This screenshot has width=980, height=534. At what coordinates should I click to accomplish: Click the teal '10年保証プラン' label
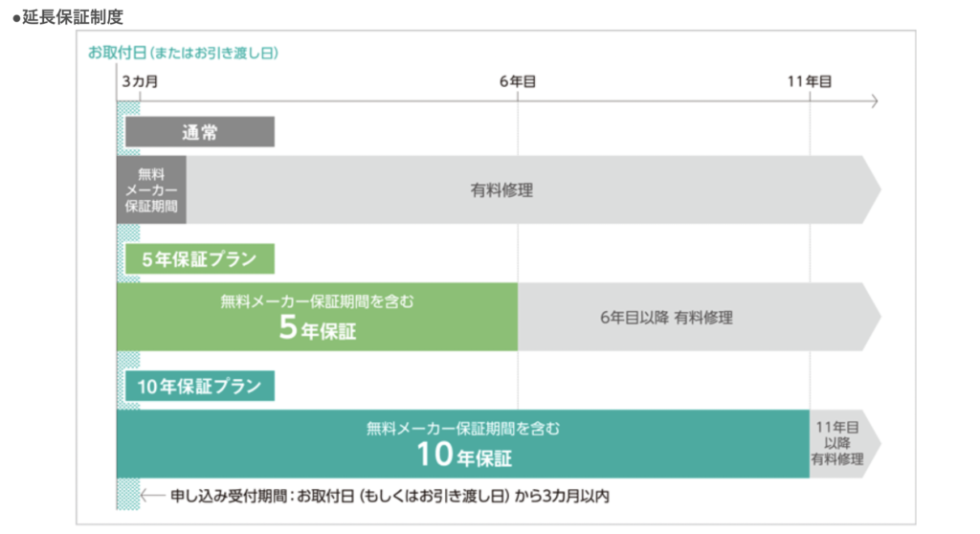(x=200, y=386)
